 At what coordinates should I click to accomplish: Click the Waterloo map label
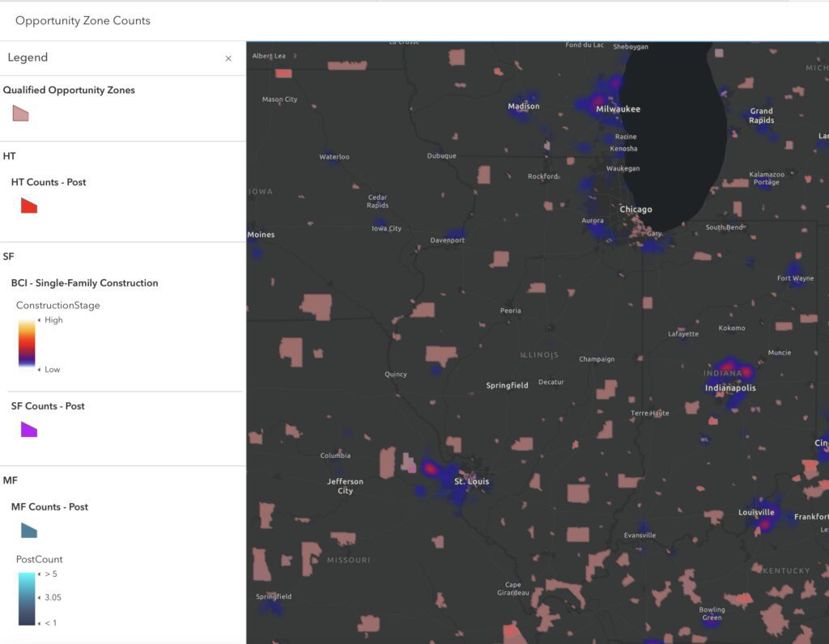[334, 157]
